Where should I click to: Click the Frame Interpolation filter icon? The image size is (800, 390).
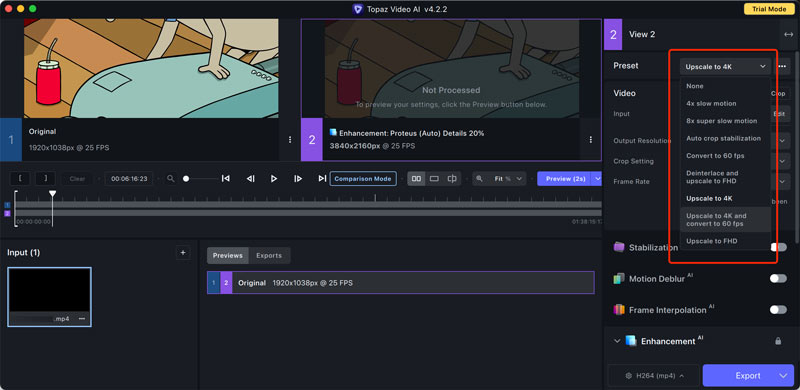[x=619, y=310]
